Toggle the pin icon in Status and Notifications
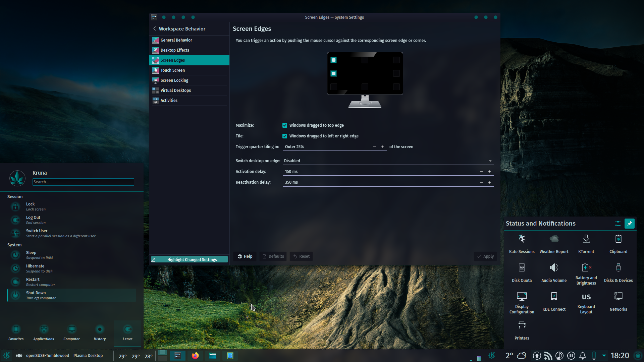This screenshot has width=644, height=362. pyautogui.click(x=630, y=224)
